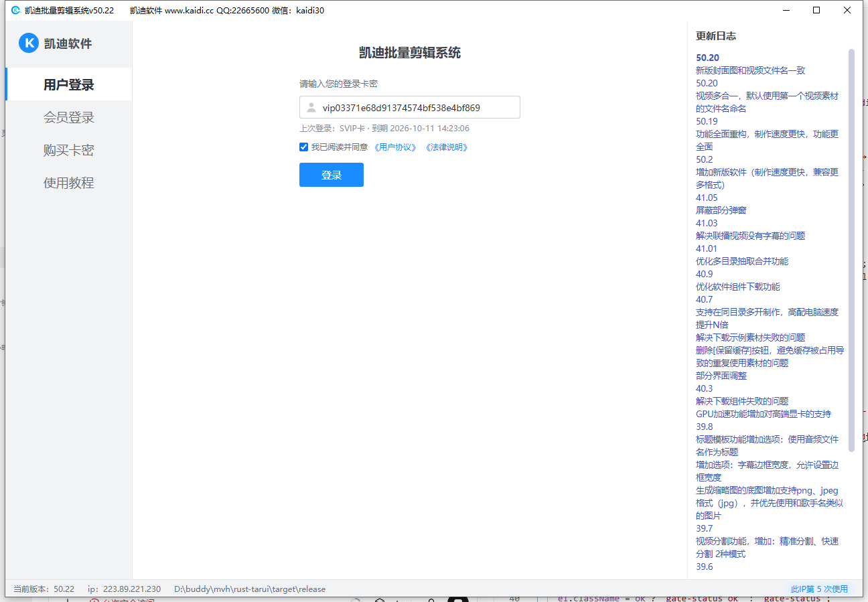Screen dimensions: 868x602
Task: Click the 请输入您的登录卡密 label
Action: point(338,84)
